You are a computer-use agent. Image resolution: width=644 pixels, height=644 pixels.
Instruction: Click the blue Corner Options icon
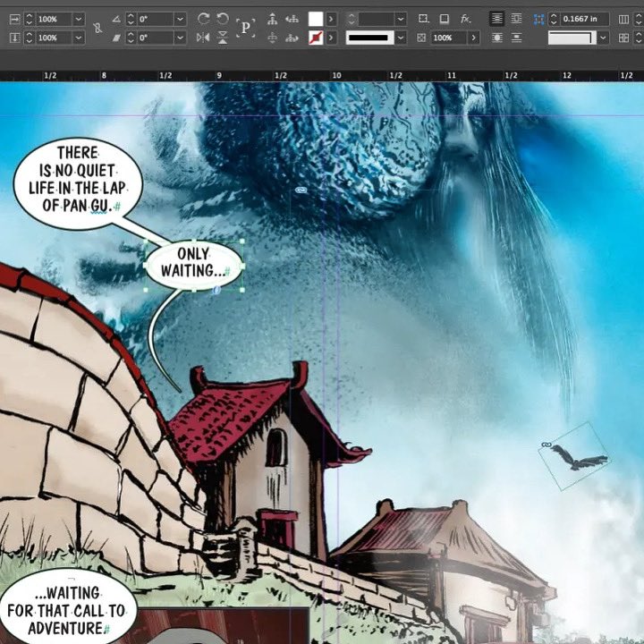pyautogui.click(x=538, y=19)
